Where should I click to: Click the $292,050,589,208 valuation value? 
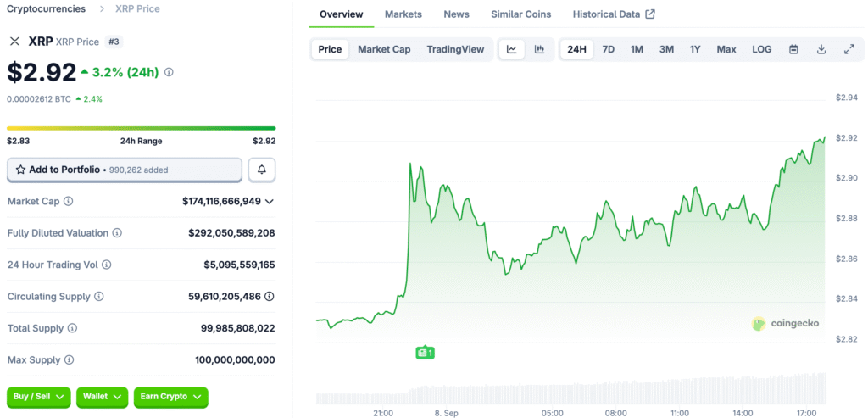point(231,233)
